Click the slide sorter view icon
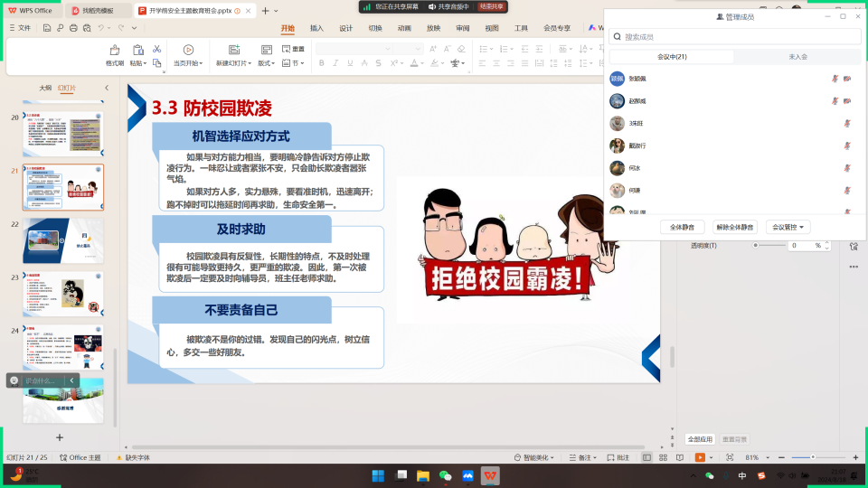 pyautogui.click(x=663, y=458)
